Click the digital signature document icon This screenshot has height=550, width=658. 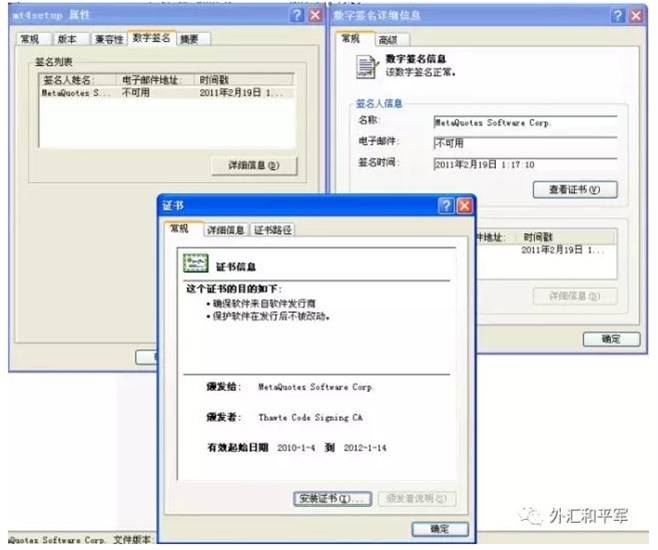click(367, 67)
